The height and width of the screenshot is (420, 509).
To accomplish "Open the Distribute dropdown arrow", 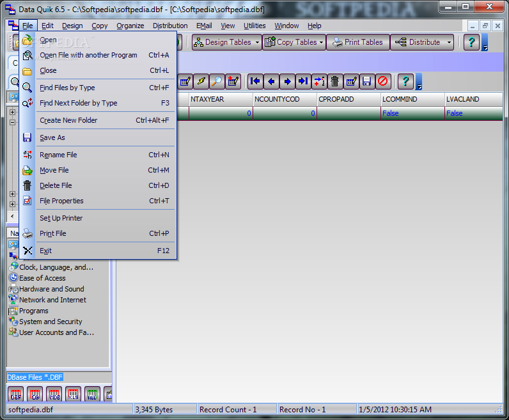I will (449, 42).
